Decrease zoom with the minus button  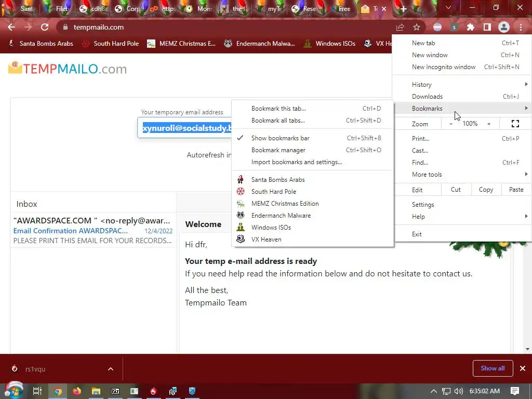click(x=451, y=124)
